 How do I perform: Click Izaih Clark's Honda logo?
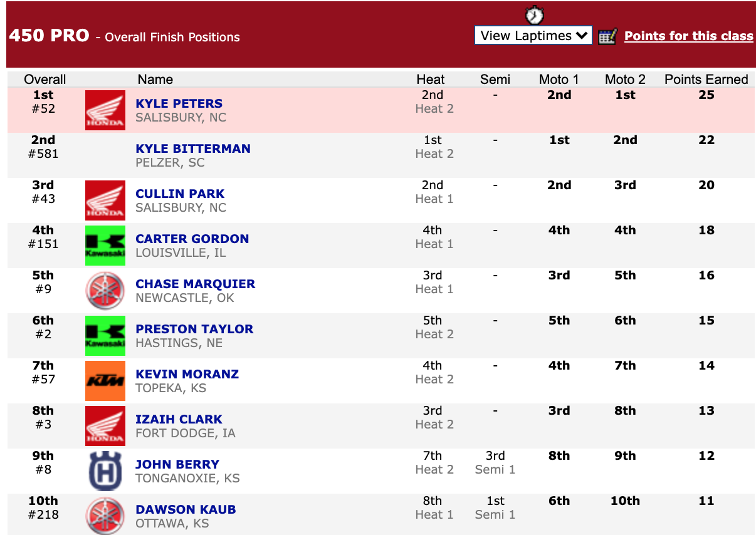pos(105,426)
